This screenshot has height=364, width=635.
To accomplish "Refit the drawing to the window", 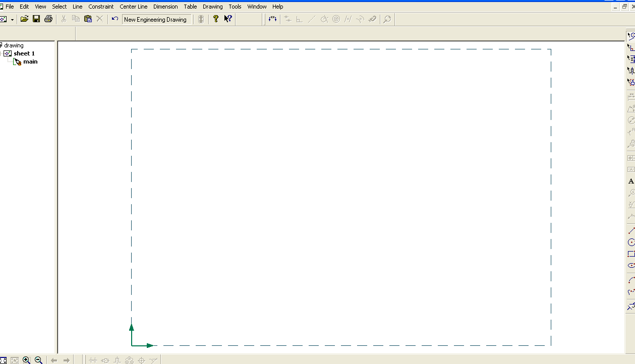I will coord(3,360).
